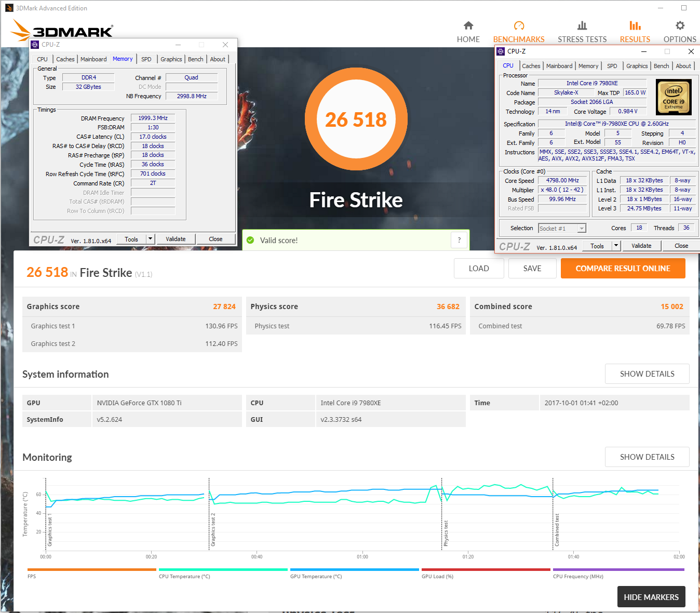Click the Graphics score value 27 824
The height and width of the screenshot is (613, 700).
pos(224,306)
